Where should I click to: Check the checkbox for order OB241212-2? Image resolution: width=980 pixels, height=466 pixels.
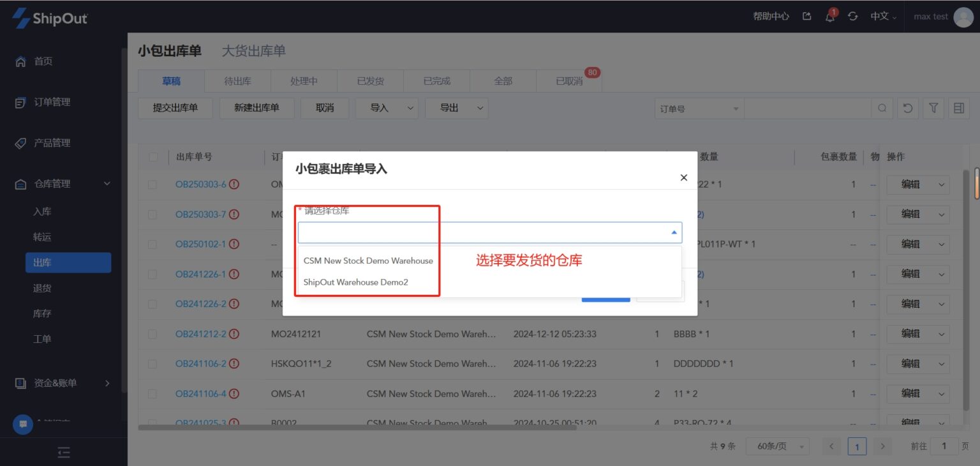pos(152,334)
